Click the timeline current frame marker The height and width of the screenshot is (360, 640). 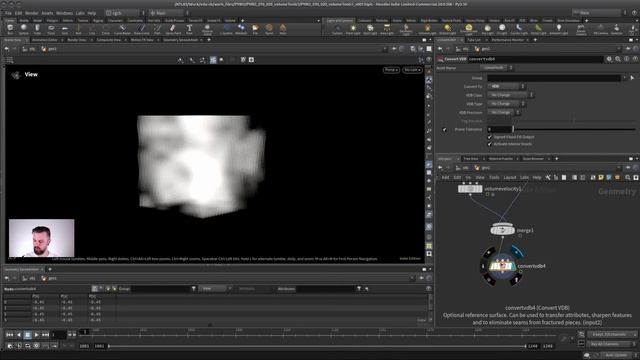pos(85,332)
